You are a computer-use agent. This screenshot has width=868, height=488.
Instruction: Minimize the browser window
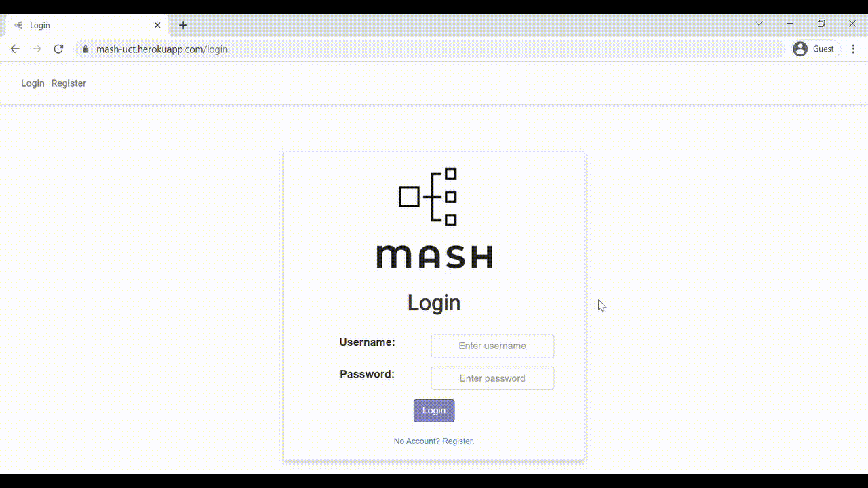(x=790, y=24)
